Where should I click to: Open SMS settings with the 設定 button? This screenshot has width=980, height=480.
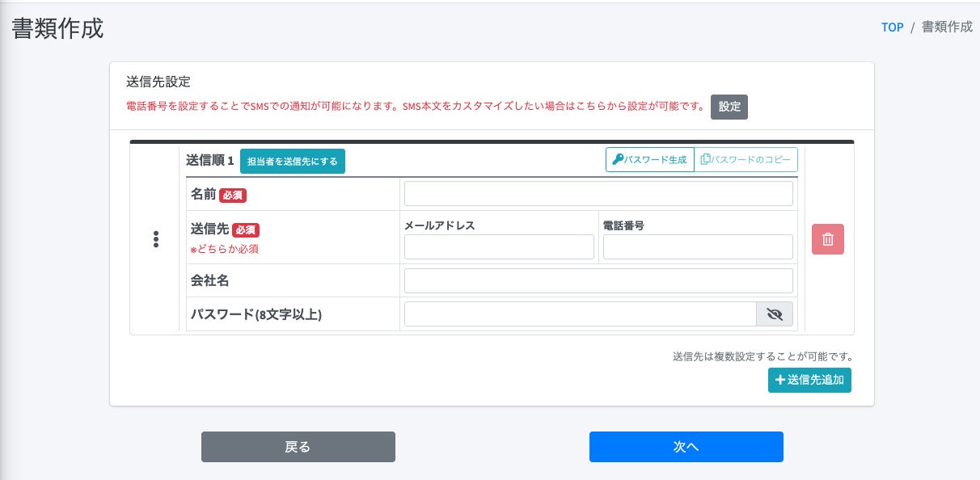click(729, 107)
